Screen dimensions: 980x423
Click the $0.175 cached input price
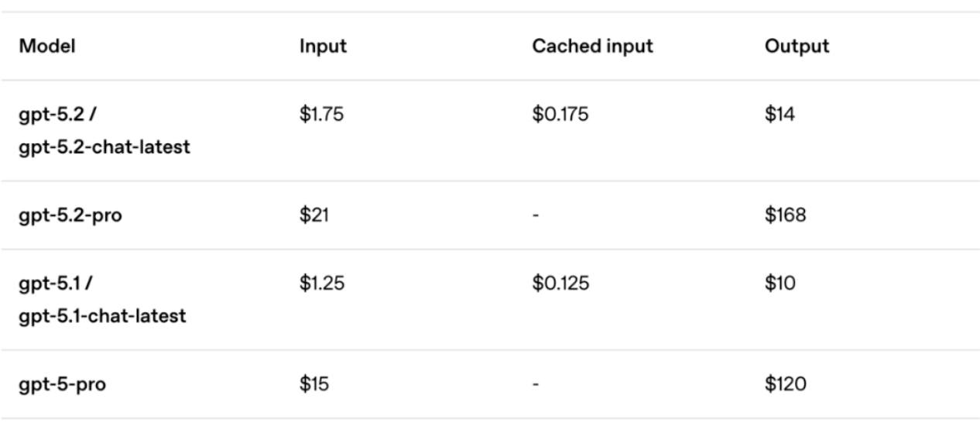[560, 116]
